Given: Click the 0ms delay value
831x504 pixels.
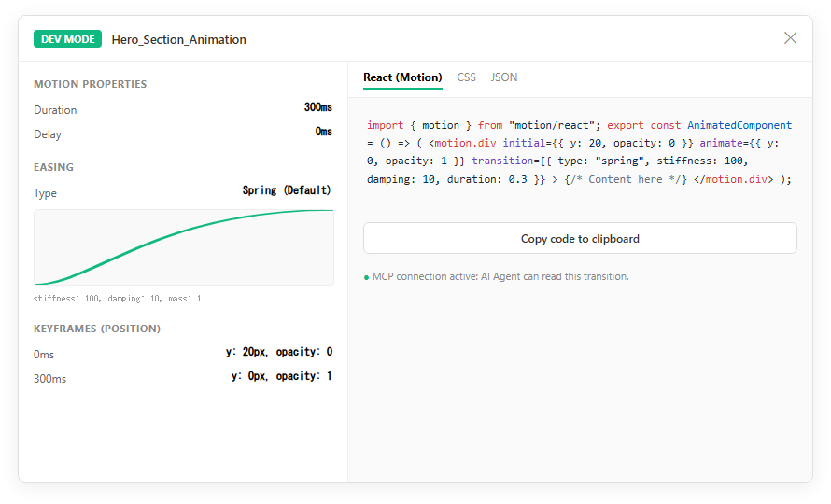Looking at the screenshot, I should point(324,132).
